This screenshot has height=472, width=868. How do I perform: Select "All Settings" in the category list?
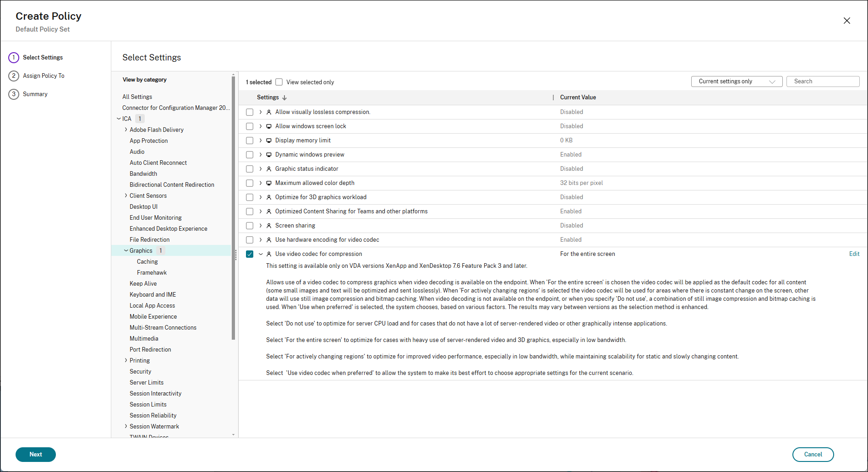137,97
